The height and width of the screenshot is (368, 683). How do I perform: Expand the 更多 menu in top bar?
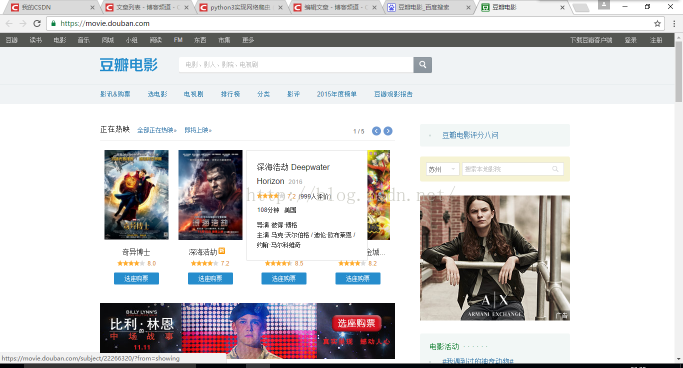pyautogui.click(x=248, y=40)
